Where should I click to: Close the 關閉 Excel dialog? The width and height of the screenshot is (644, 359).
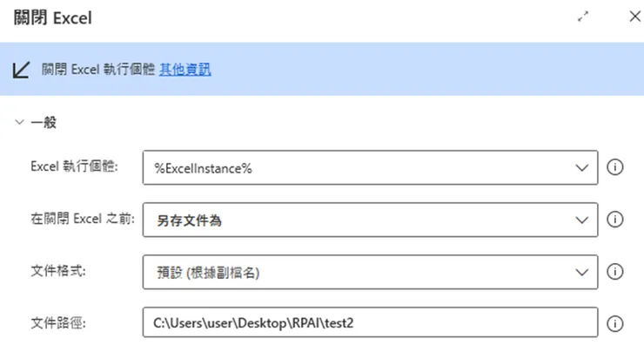click(x=635, y=17)
